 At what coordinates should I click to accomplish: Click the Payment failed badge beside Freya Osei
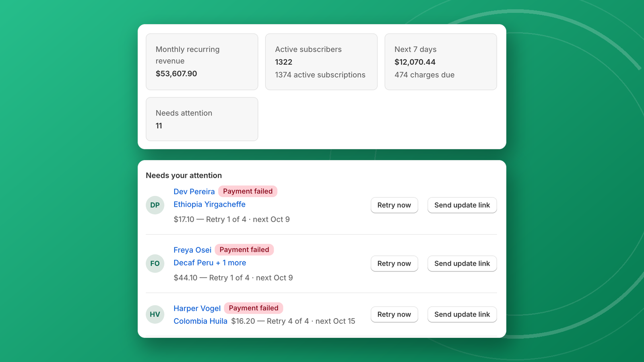(x=244, y=250)
